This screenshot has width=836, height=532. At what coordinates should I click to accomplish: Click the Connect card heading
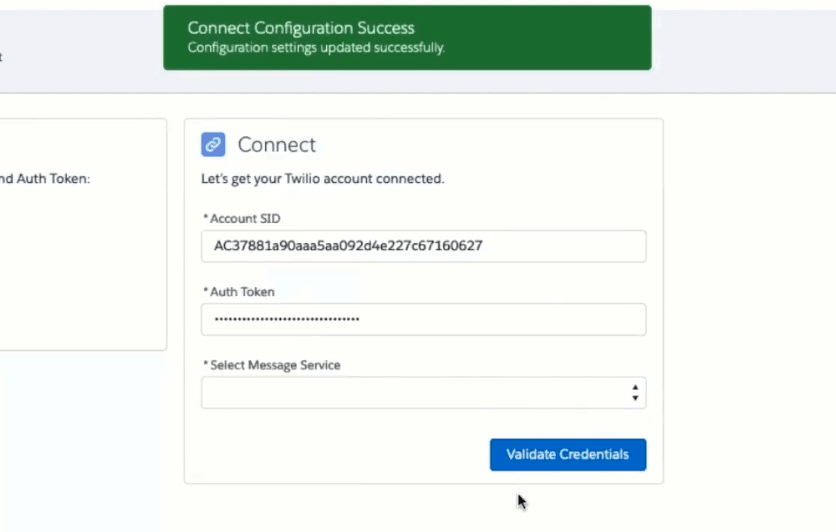tap(276, 145)
